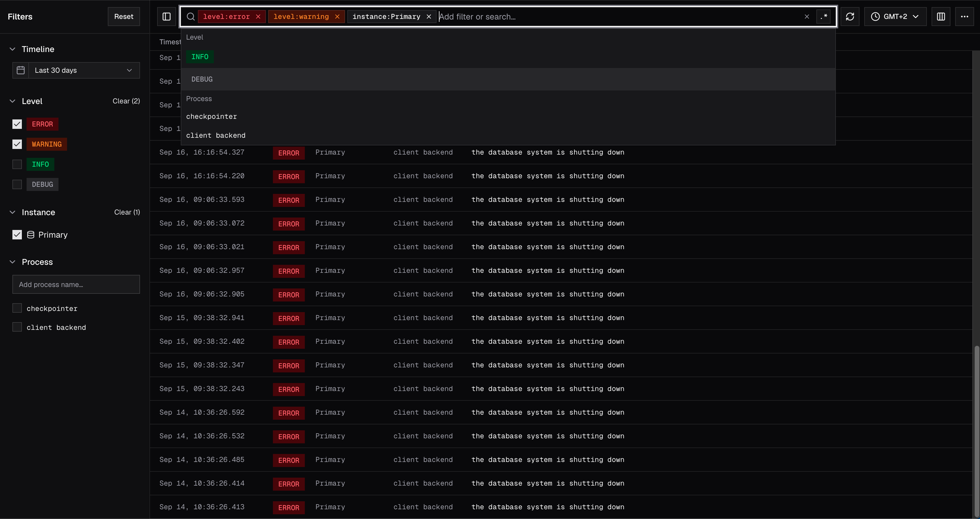This screenshot has width=980, height=519.
Task: Open log entry at Sep 16, 16:16:54.220
Action: tap(561, 176)
